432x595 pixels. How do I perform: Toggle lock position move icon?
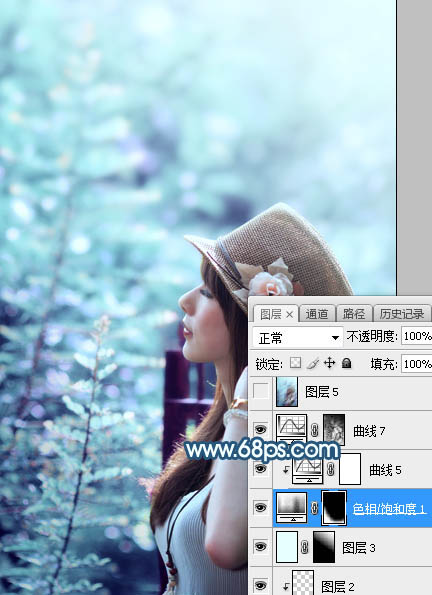coord(329,363)
